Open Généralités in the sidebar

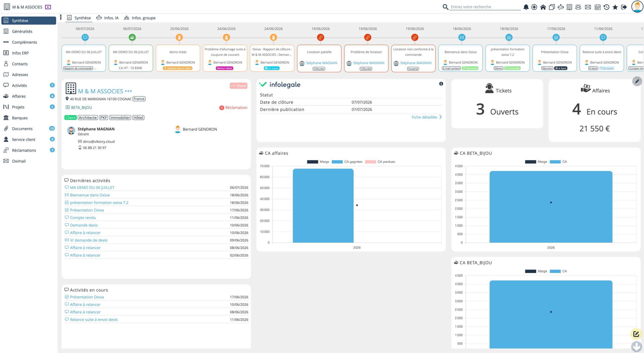point(29,31)
